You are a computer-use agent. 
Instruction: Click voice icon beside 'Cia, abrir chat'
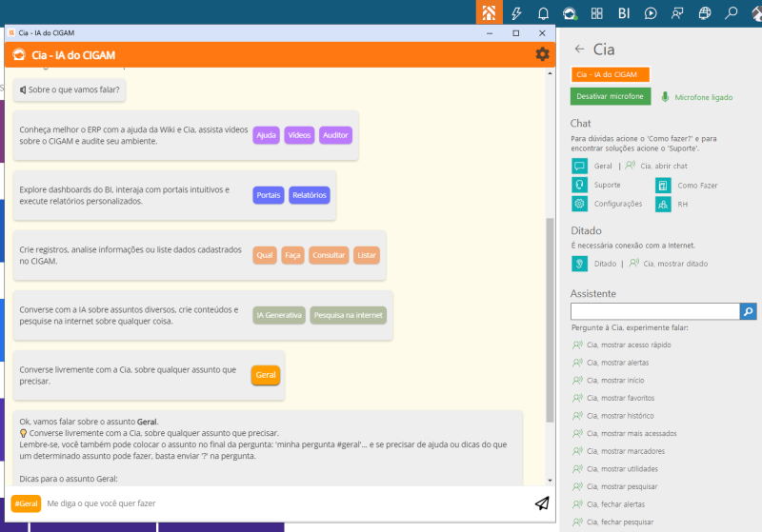630,166
